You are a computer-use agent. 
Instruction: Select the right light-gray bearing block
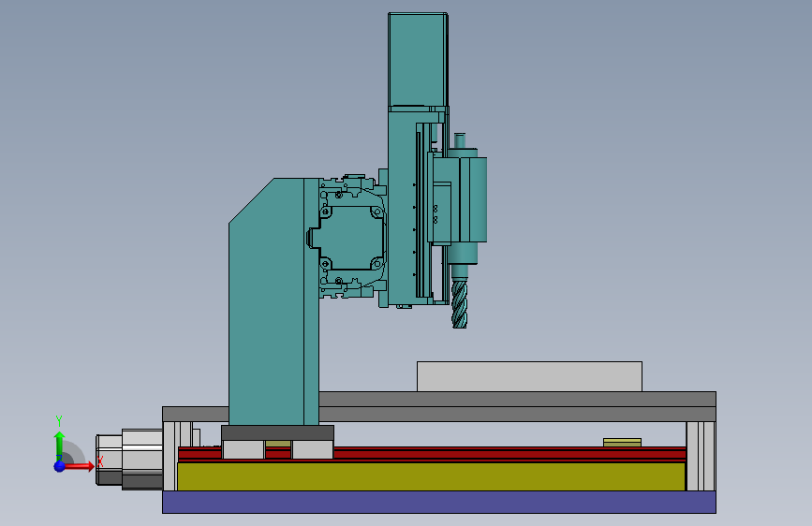pyautogui.click(x=312, y=449)
